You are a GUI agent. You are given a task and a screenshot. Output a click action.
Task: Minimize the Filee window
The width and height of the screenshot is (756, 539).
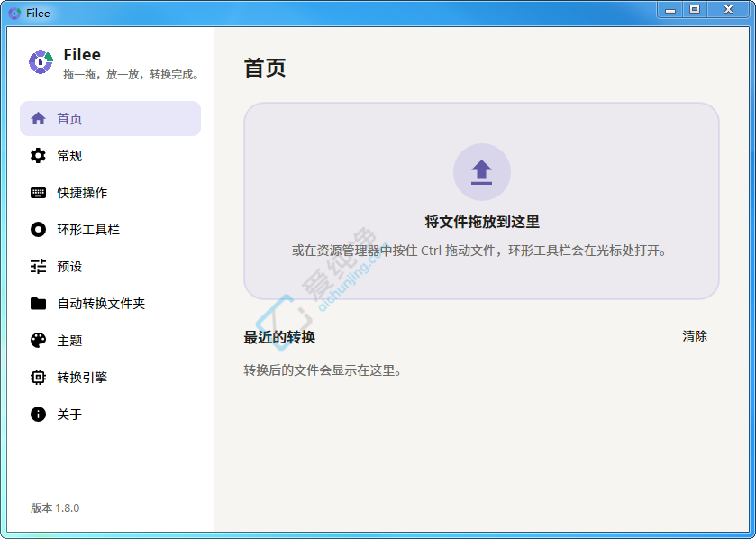click(x=669, y=10)
